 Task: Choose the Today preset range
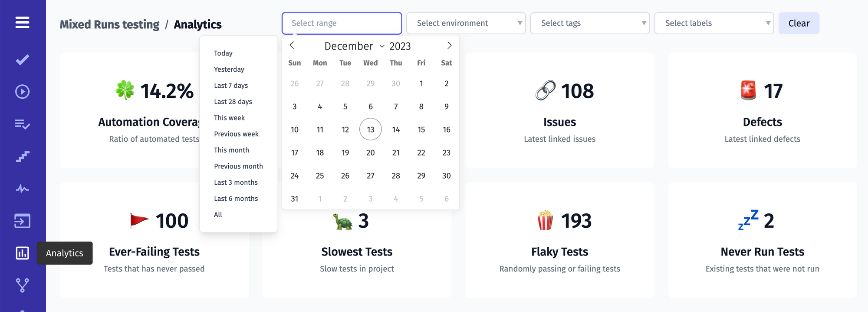click(223, 53)
